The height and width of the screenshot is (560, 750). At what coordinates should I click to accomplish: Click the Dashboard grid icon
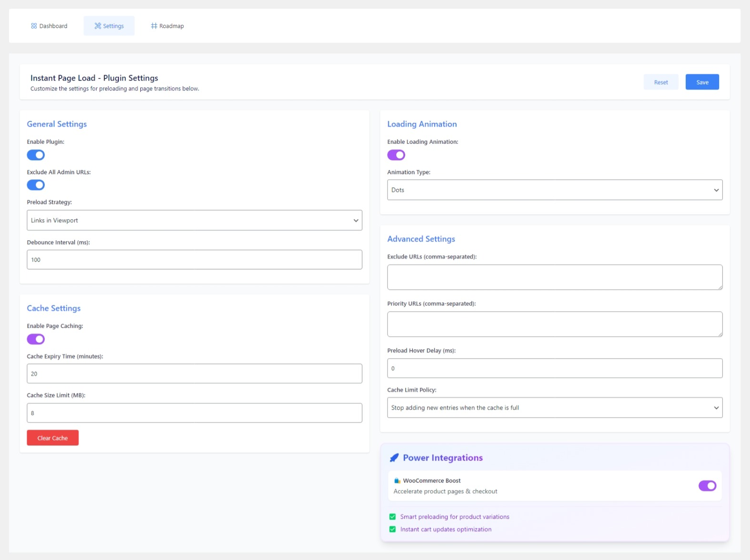coord(34,26)
